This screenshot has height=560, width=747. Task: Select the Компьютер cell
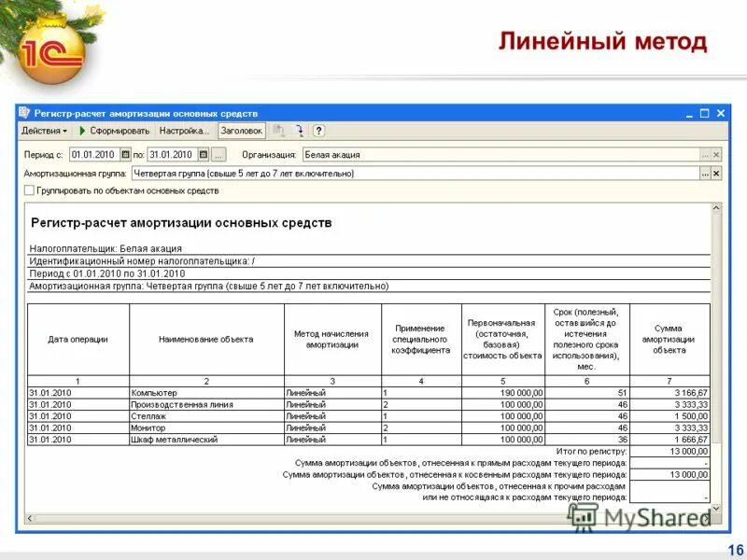point(206,393)
